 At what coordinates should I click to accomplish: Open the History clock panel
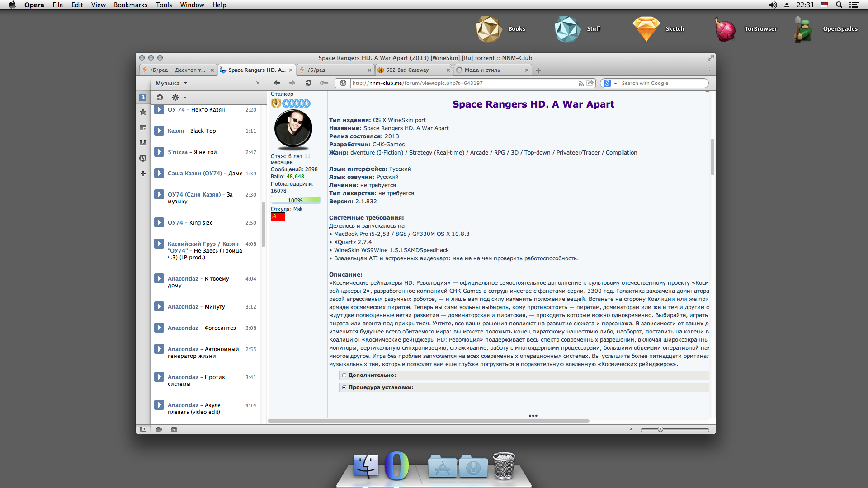click(143, 158)
